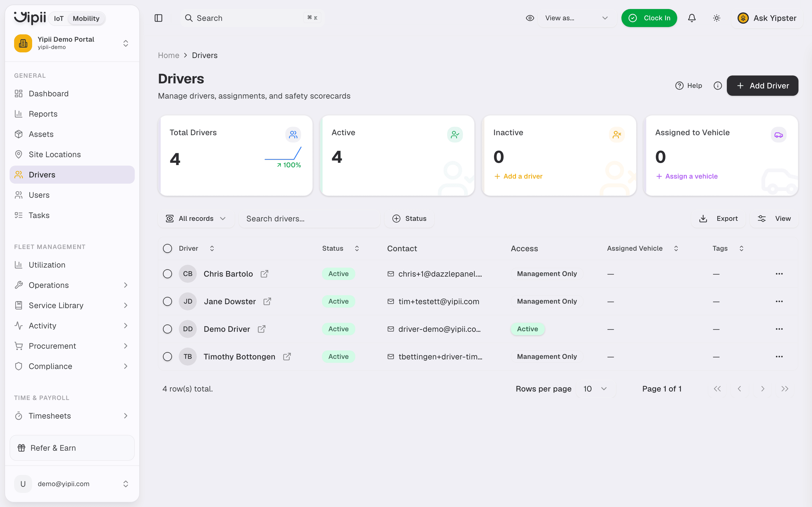812x507 pixels.
Task: Switch theme with the sun icon
Action: 716,18
